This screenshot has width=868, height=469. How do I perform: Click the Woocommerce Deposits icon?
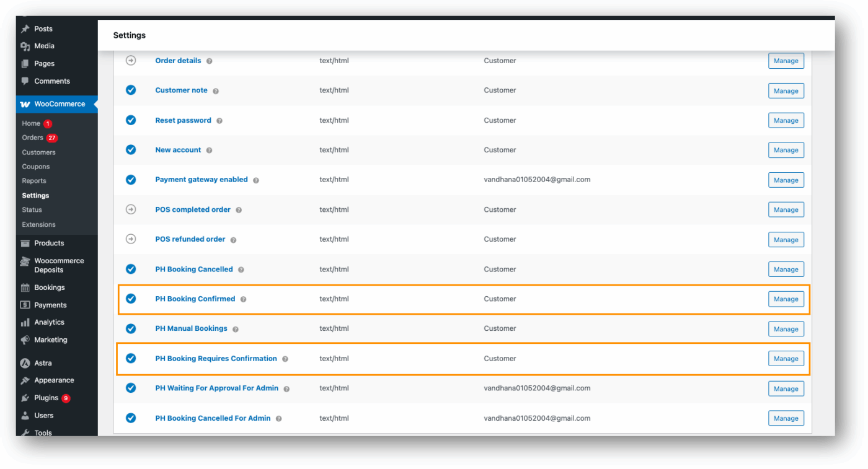(25, 261)
